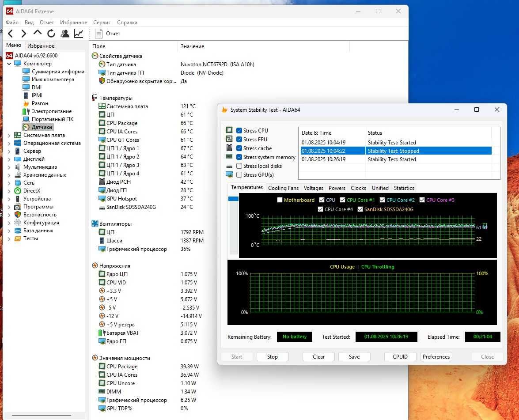The width and height of the screenshot is (519, 420).
Task: Expand the Сервер tree node
Action: click(x=9, y=151)
